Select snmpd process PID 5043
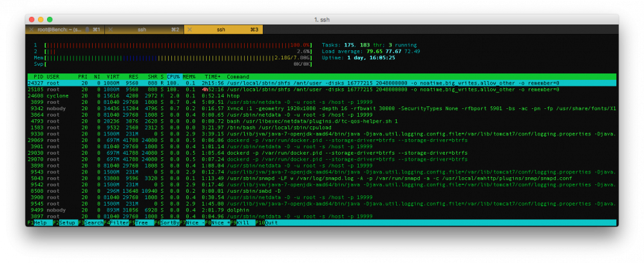644x263 pixels. click(322, 179)
